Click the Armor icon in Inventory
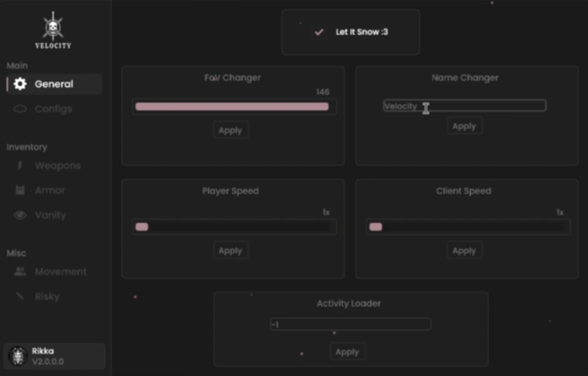Screen dimensions: 588x376 point(20,190)
